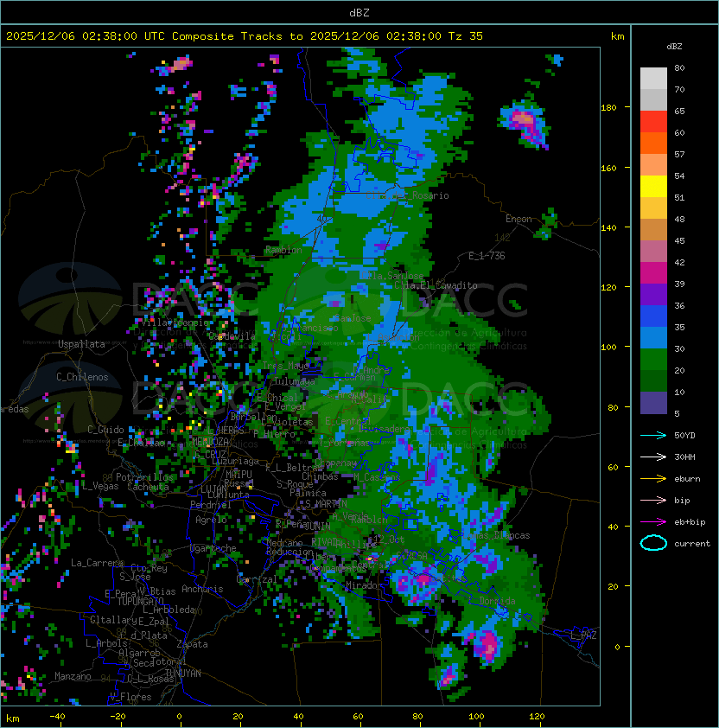Click the yellow eburn arrow icon

coord(653,479)
